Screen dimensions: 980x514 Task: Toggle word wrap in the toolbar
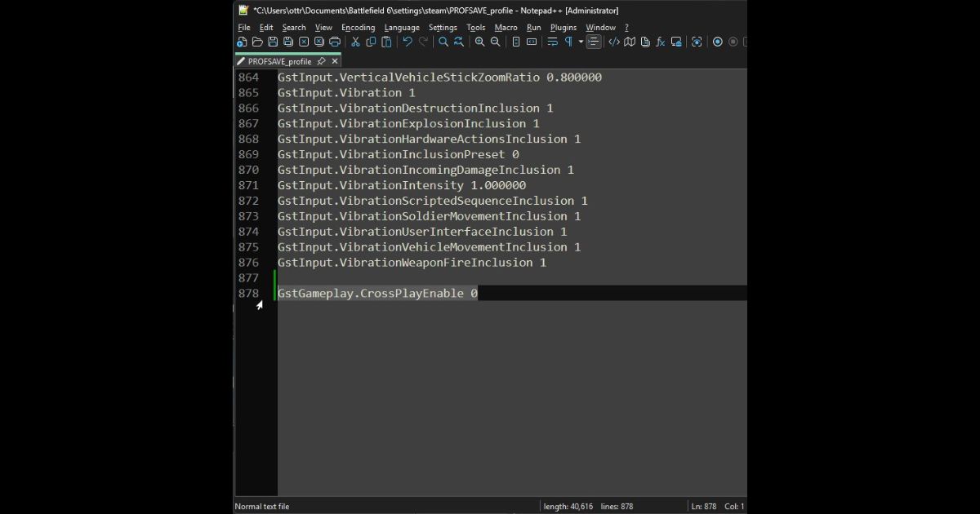(x=553, y=42)
